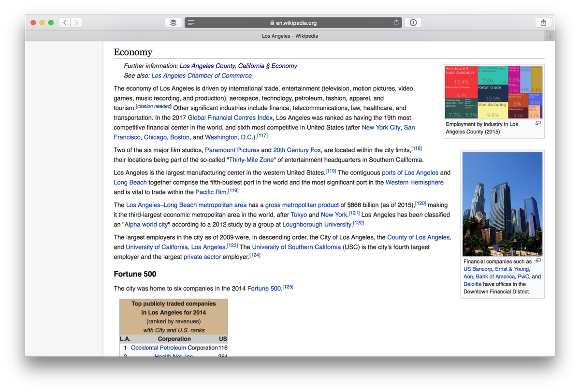Visit the New York City link

click(381, 127)
